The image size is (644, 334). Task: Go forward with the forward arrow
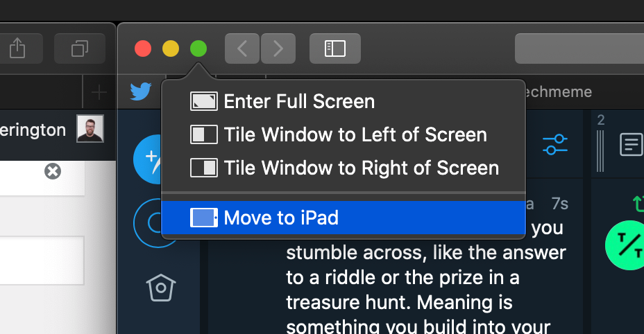[x=278, y=49]
